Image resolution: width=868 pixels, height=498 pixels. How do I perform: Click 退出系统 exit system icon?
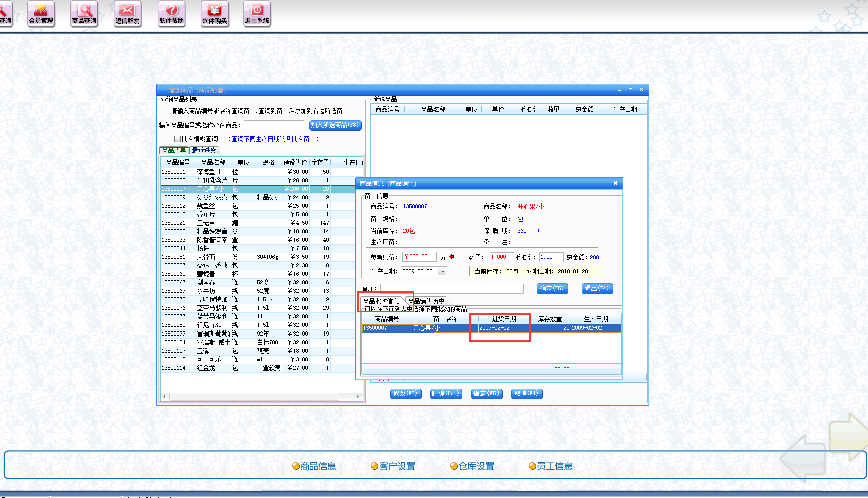click(x=257, y=14)
